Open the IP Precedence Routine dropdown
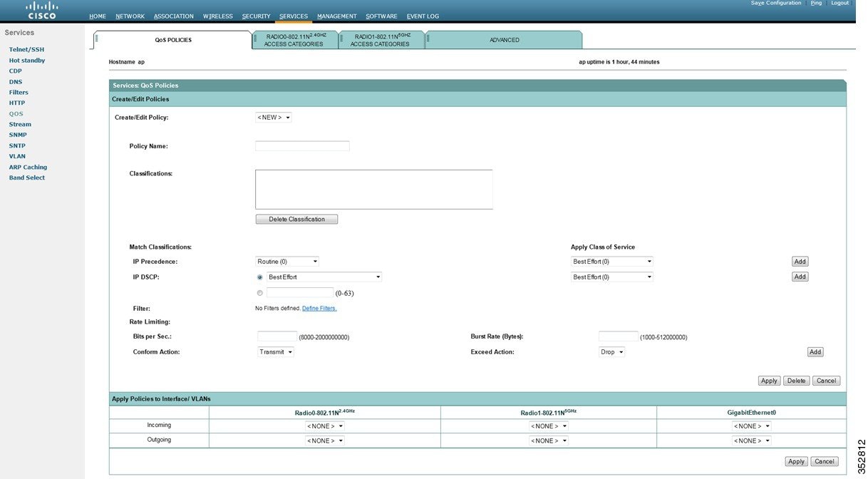Screen dimensions: 868x479 click(287, 262)
